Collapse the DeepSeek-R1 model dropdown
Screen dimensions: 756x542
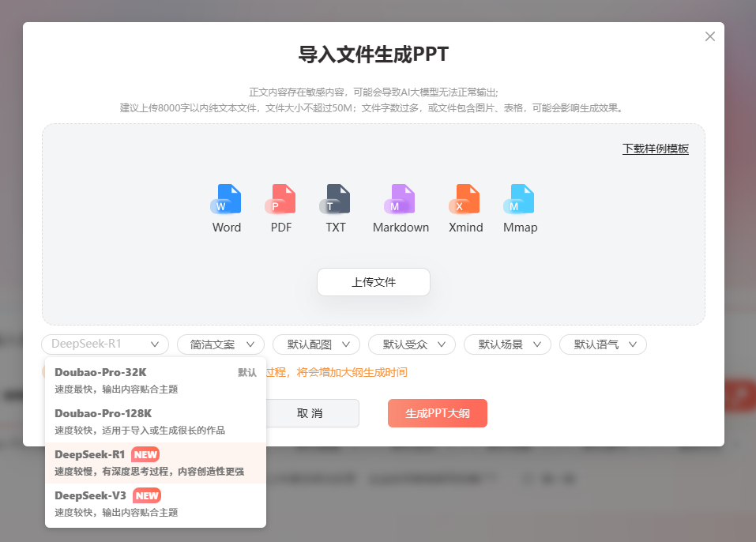pyautogui.click(x=105, y=344)
